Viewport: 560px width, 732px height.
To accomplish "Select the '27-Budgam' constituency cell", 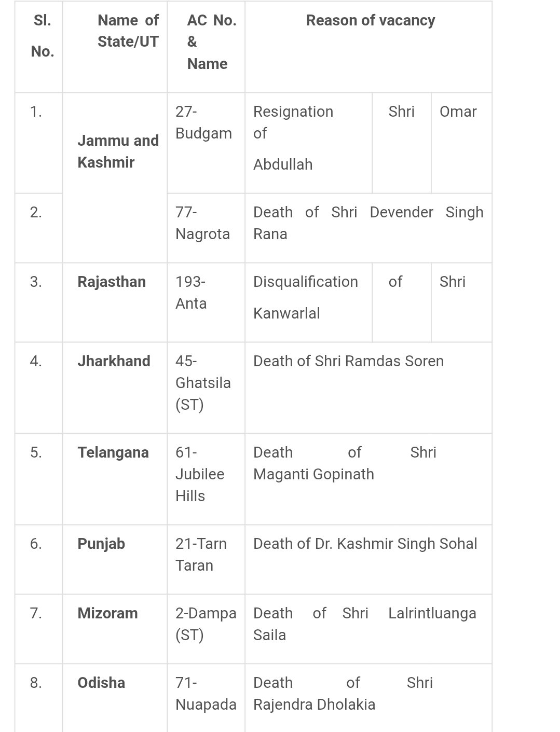I will coord(203,122).
